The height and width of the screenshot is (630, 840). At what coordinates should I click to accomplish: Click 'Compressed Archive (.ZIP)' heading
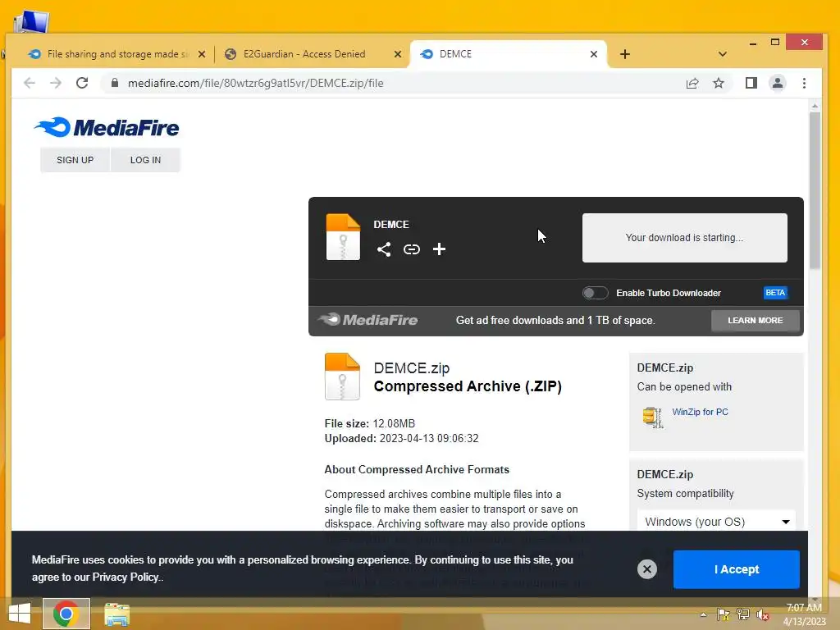click(468, 386)
